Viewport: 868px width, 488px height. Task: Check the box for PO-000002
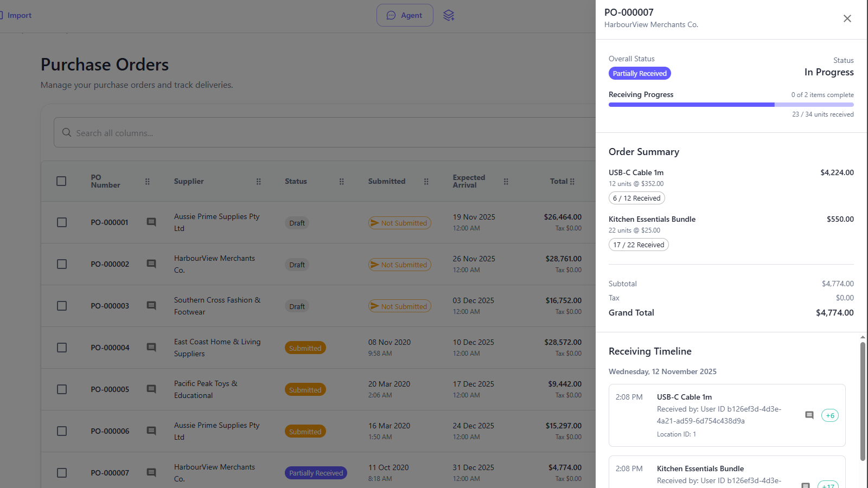62,264
